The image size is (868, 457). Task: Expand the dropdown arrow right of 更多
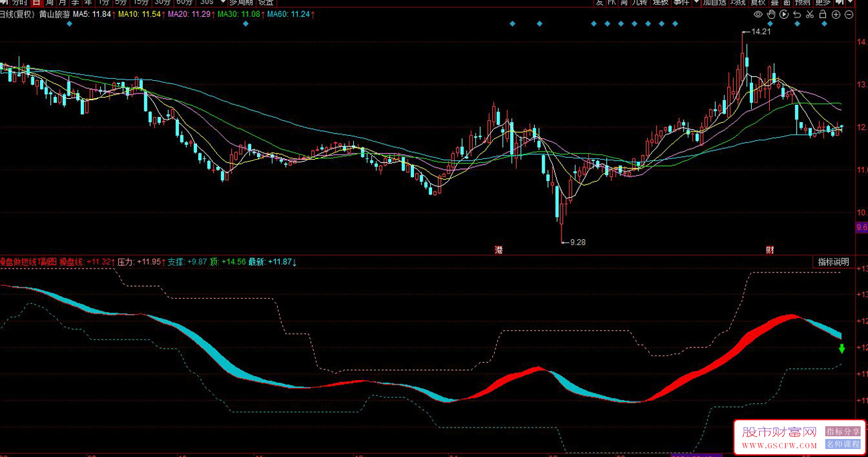click(x=850, y=3)
